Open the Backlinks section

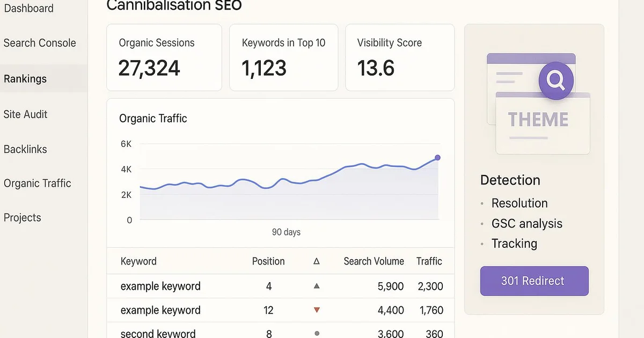[25, 150]
